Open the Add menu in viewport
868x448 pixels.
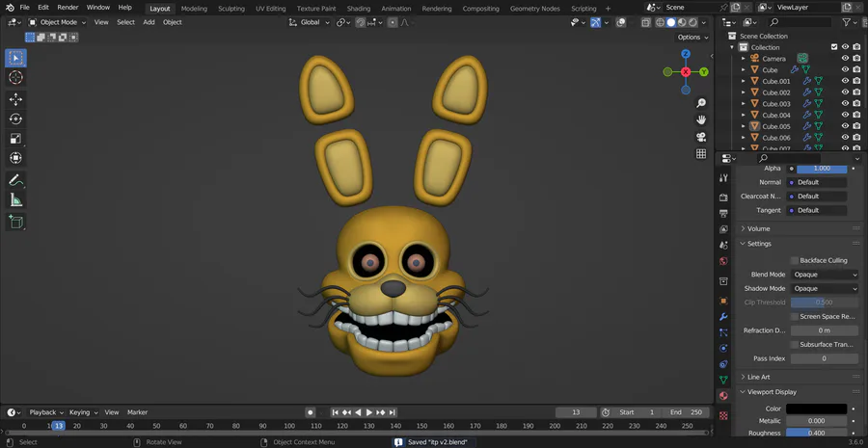149,23
